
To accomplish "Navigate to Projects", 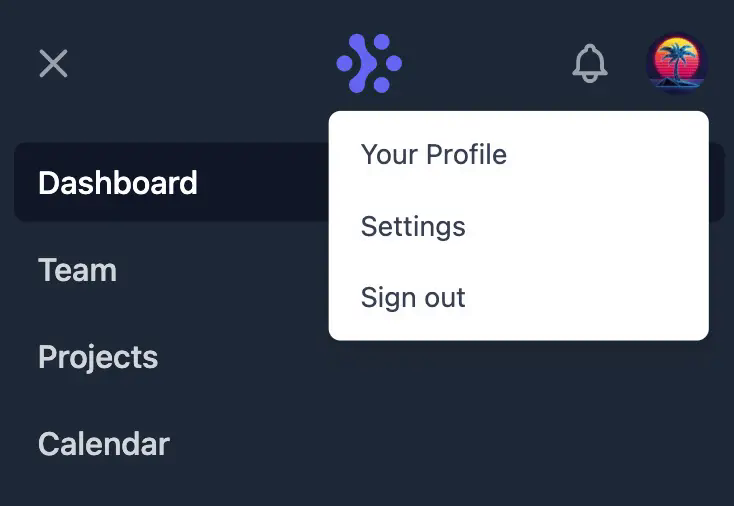I will pos(98,358).
